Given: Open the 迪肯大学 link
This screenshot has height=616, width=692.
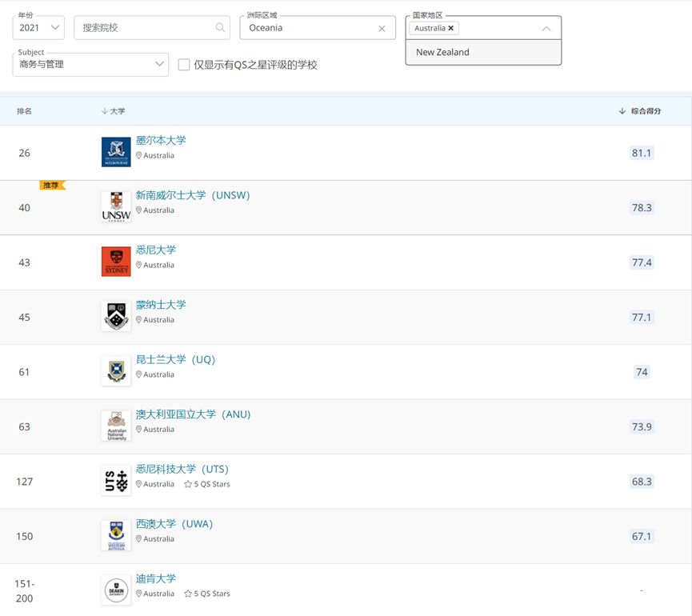Looking at the screenshot, I should click(156, 578).
